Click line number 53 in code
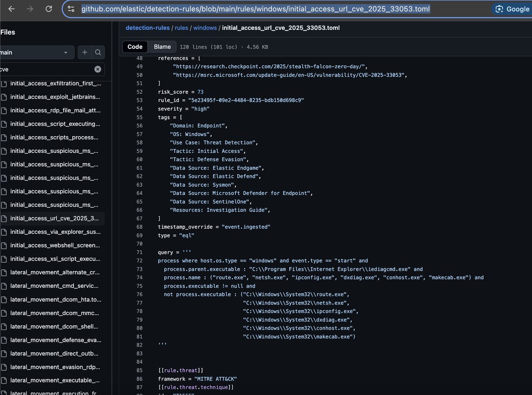532x395 pixels. 139,100
